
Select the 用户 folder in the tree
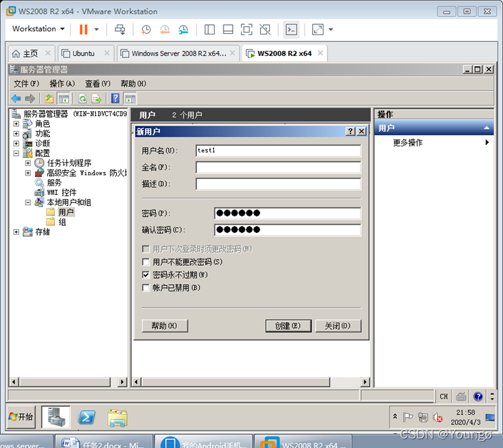click(66, 212)
